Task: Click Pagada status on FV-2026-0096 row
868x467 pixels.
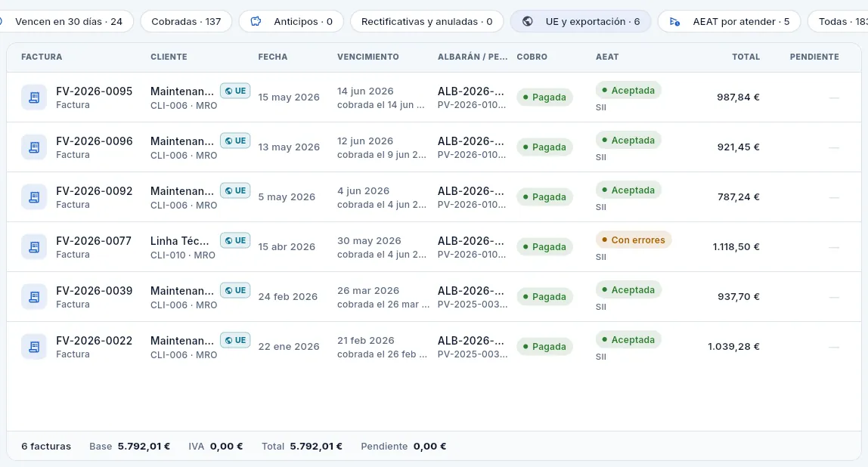Action: pyautogui.click(x=544, y=147)
